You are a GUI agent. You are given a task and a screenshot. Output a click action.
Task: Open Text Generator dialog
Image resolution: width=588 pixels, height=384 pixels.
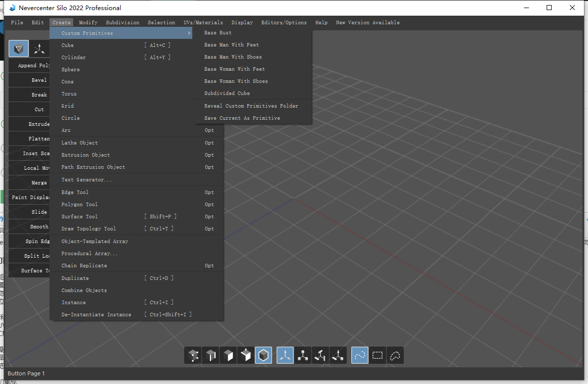[136, 179]
